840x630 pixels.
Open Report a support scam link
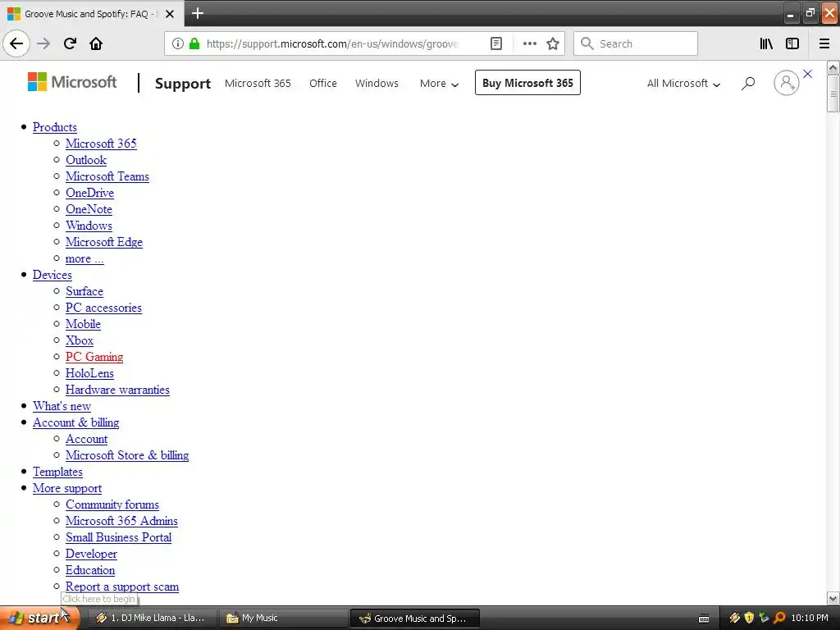(x=122, y=587)
